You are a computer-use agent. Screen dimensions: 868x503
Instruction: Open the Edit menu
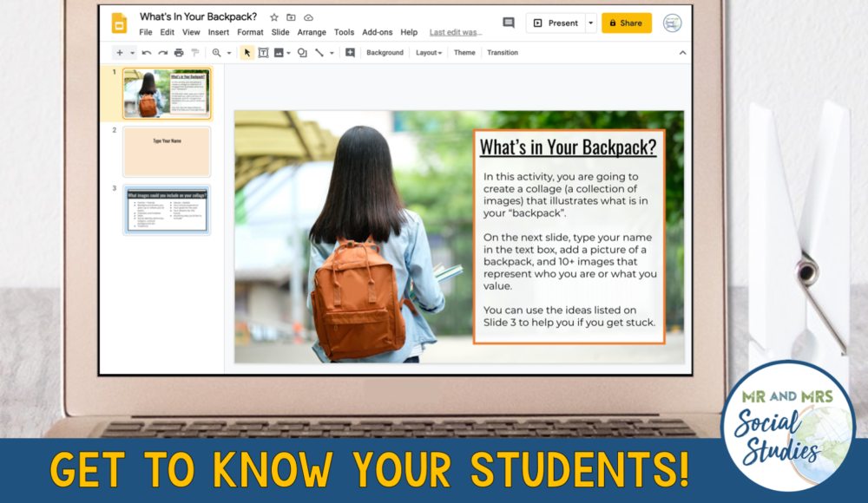point(168,32)
